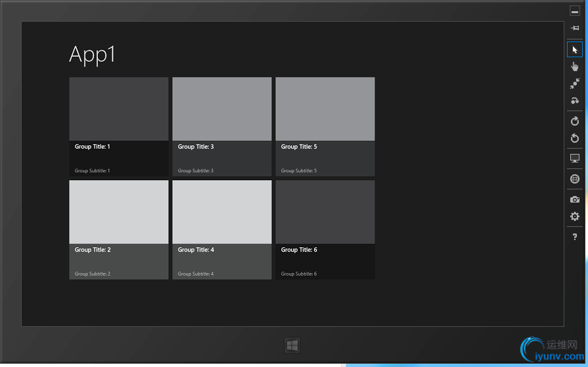Open the Group Title: 4 tile image
Screen dimensions: 588x367
click(222, 212)
